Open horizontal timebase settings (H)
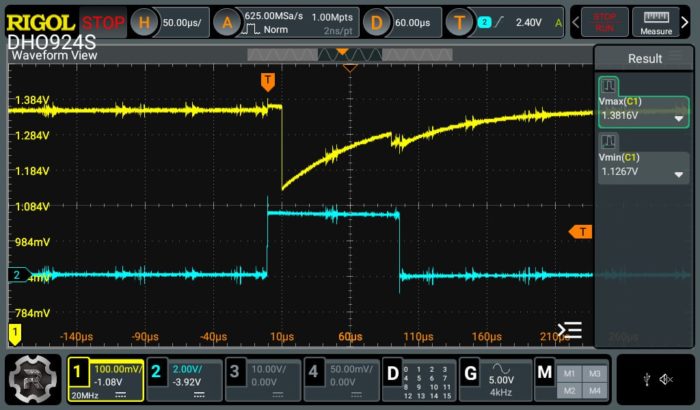Screen dimensions: 700x410 [x=146, y=22]
